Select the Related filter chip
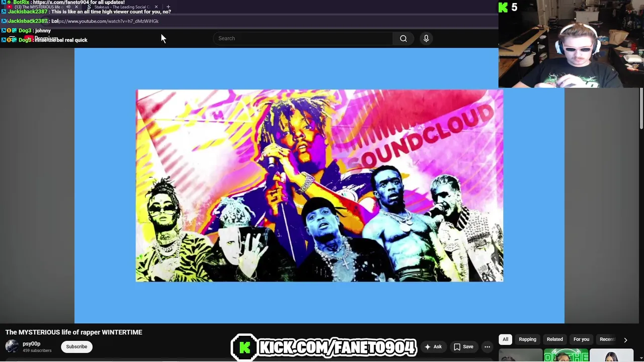Viewport: 644px width, 362px height. coord(554,339)
